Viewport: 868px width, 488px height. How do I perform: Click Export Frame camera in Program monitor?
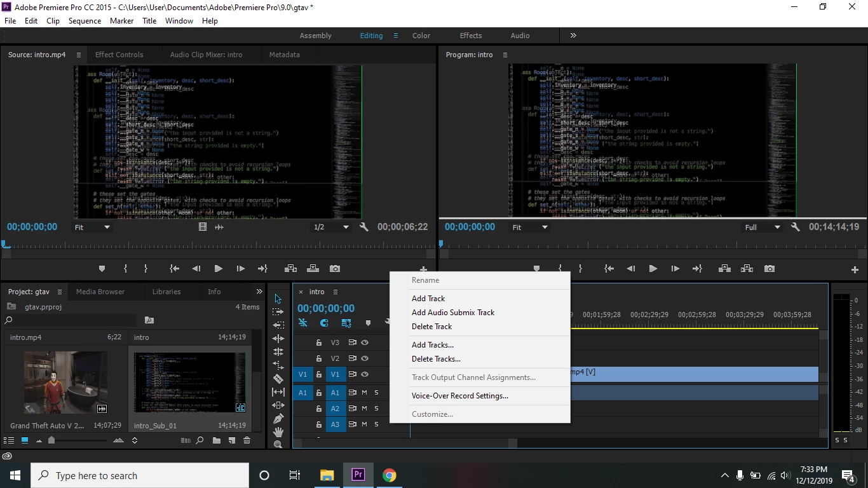[770, 269]
